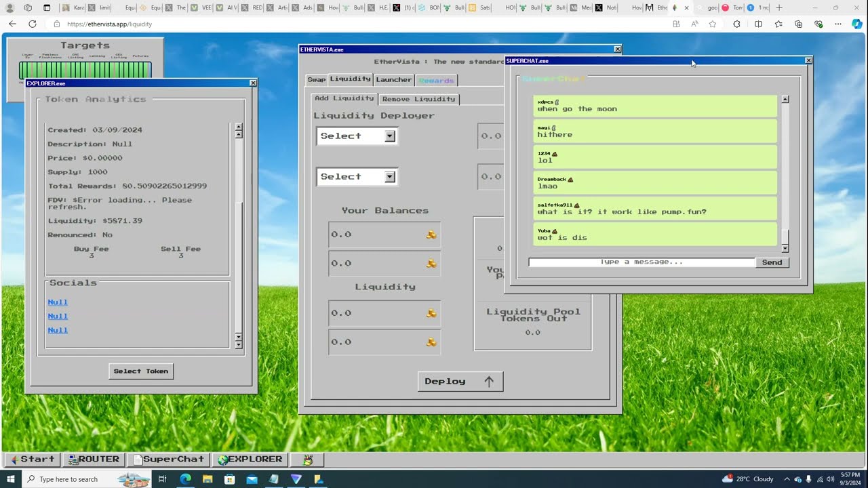This screenshot has height=488, width=868.
Task: Open browser profile avatar icon
Action: [x=9, y=7]
